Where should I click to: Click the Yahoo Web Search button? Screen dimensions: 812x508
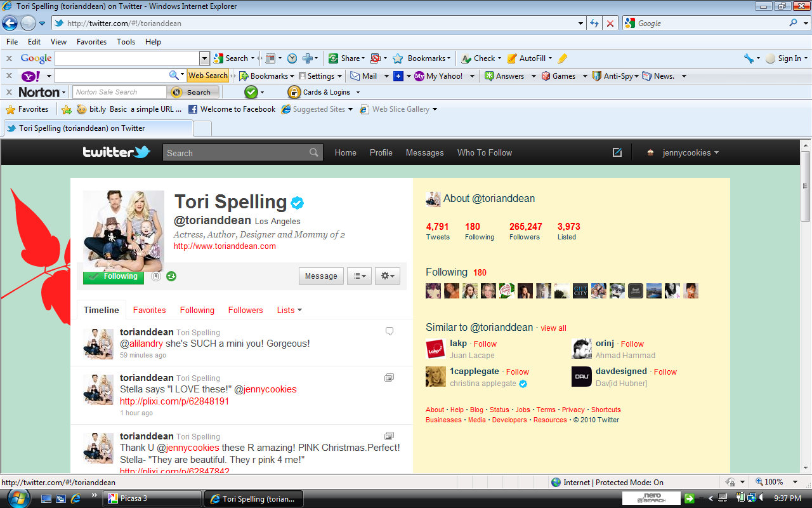pyautogui.click(x=207, y=76)
